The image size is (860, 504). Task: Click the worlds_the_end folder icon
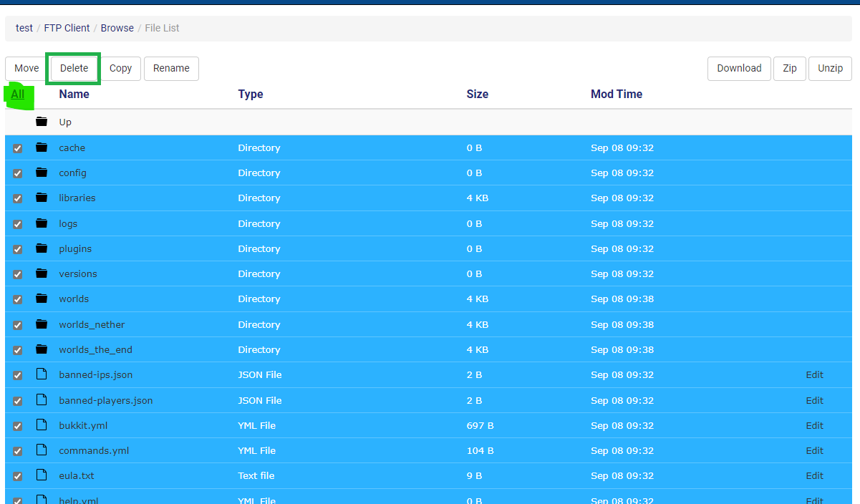[42, 349]
